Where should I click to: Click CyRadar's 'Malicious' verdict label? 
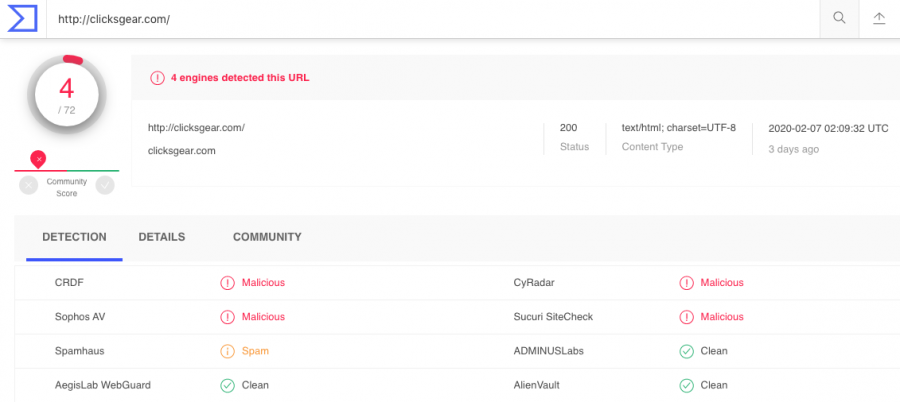pos(721,283)
